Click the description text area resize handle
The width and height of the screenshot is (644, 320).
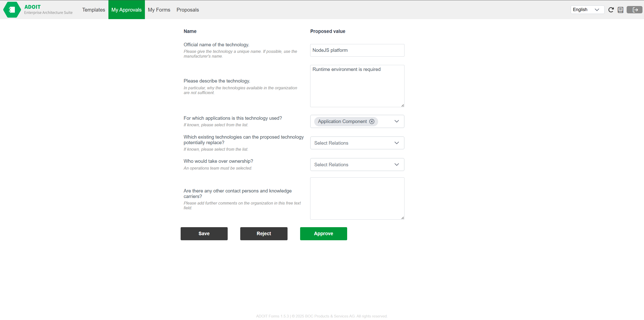point(403,105)
